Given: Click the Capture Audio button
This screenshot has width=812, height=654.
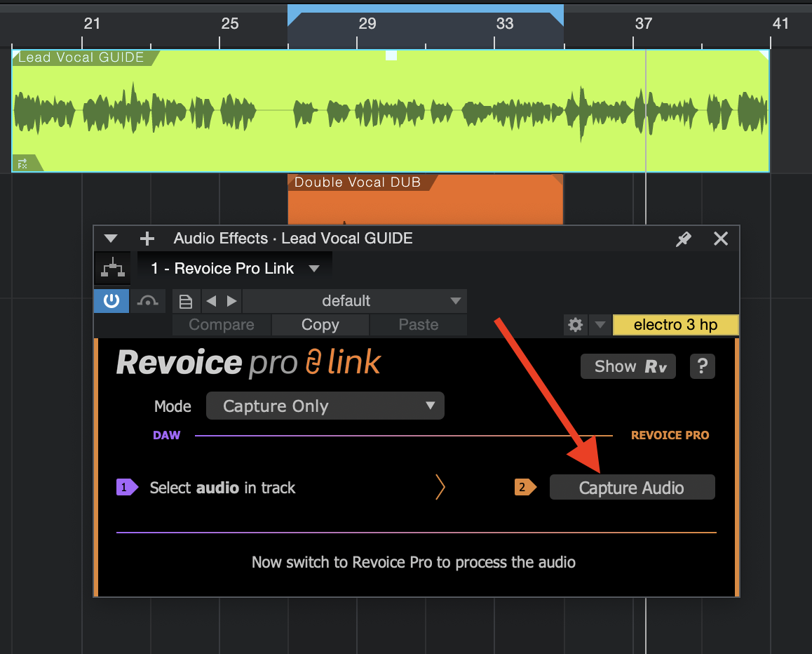Looking at the screenshot, I should (x=631, y=488).
